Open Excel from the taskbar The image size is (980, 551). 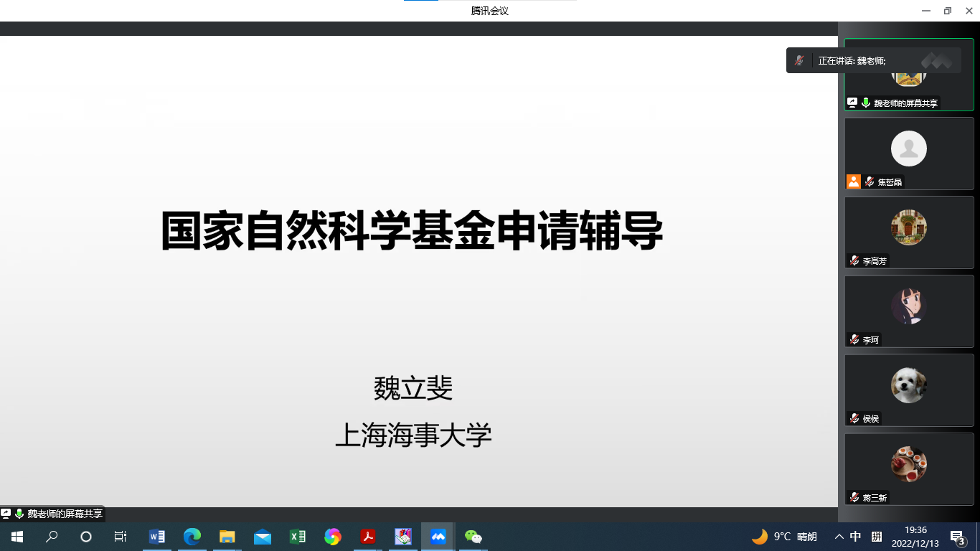click(297, 537)
